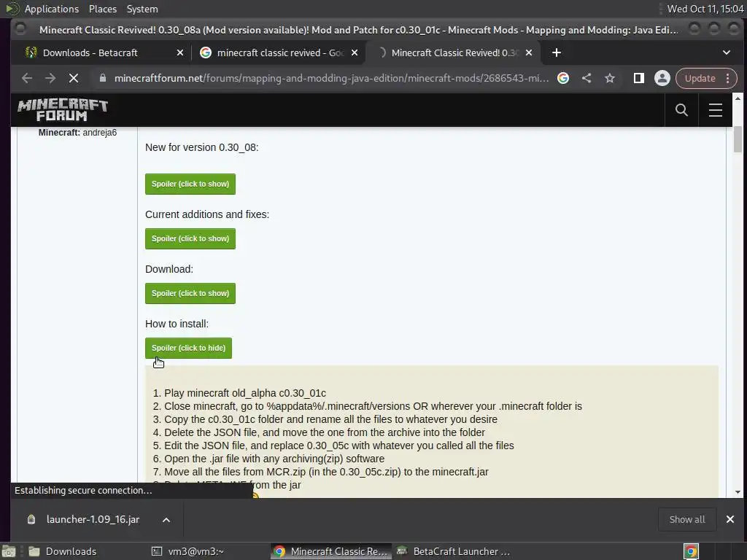747x560 pixels.
Task: Stop loading the page with X button
Action: [74, 78]
